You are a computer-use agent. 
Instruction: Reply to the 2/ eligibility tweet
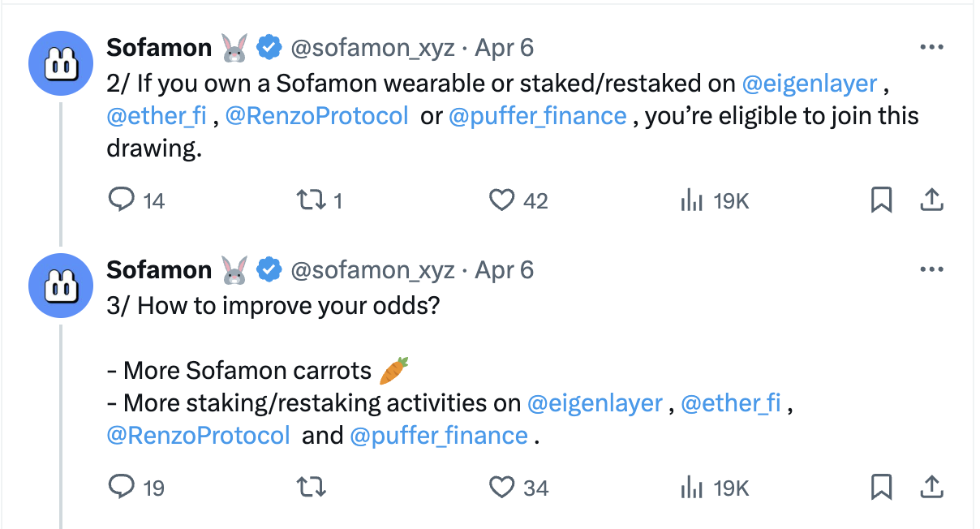[x=121, y=200]
